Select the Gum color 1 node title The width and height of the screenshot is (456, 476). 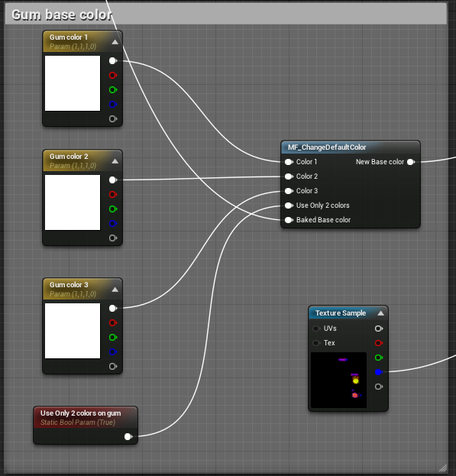pos(69,37)
